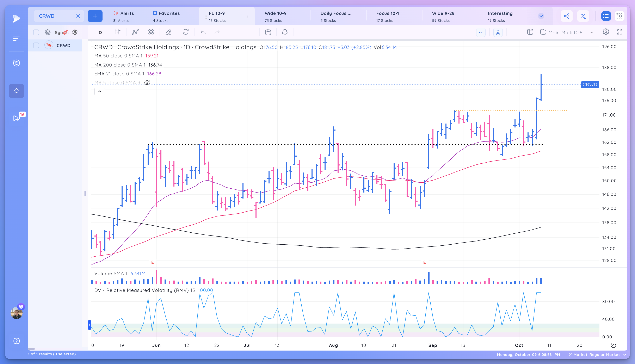Click the MA 50 indicator label

[126, 56]
